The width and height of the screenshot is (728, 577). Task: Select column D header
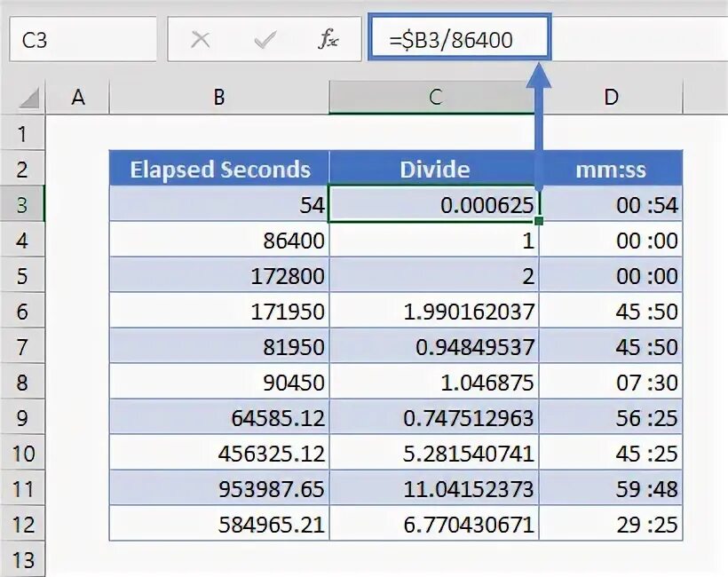pyautogui.click(x=611, y=98)
